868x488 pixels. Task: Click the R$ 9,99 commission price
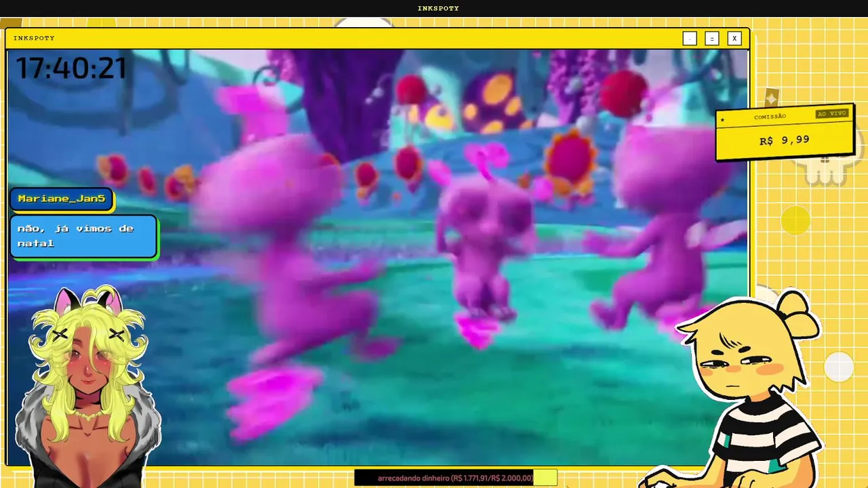click(784, 140)
